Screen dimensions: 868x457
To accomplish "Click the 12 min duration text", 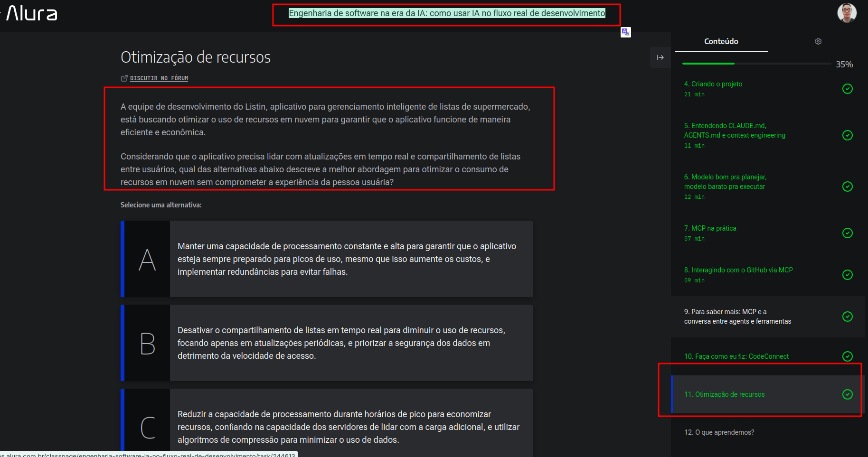I will coord(694,197).
